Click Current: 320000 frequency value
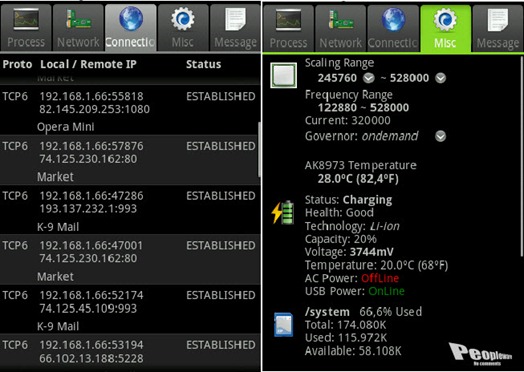The height and width of the screenshot is (372, 524). pos(348,120)
